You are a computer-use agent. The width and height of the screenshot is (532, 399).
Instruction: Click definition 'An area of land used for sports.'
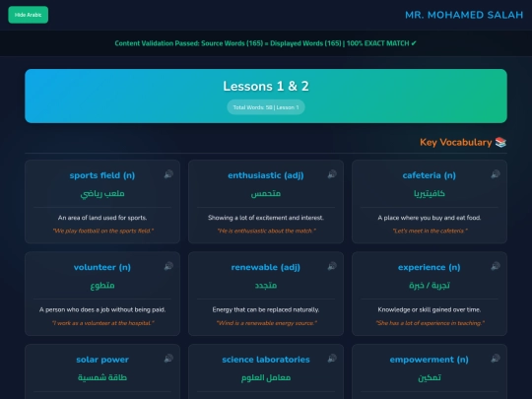click(x=102, y=218)
